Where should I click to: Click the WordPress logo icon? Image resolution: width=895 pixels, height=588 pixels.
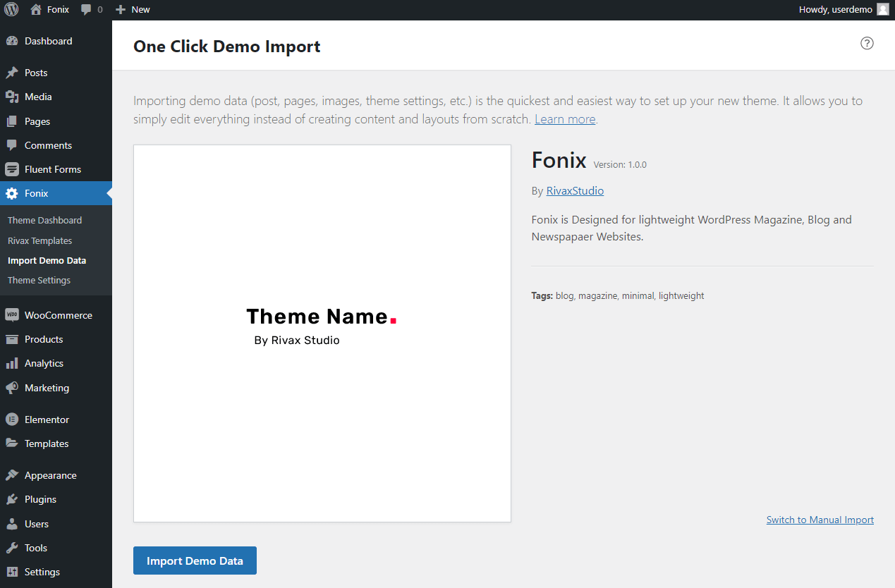coord(11,9)
